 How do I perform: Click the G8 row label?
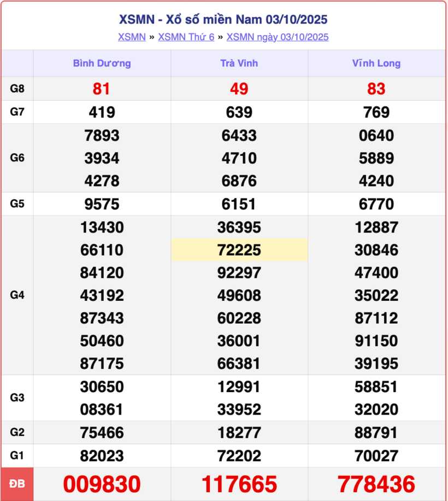tap(17, 89)
